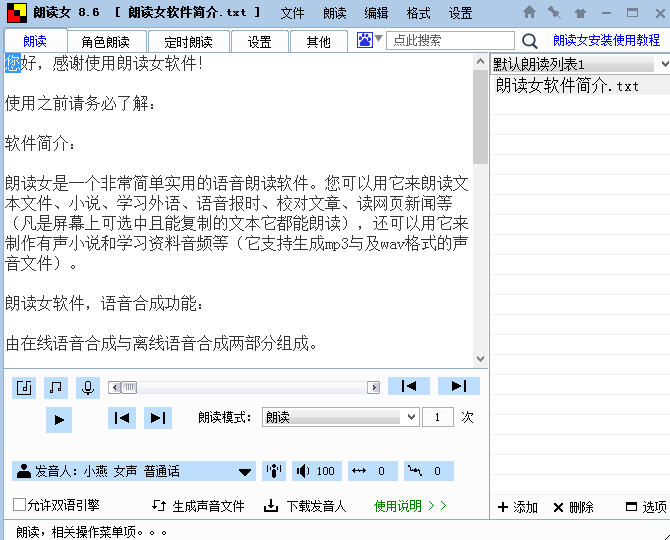Click the home icon in title bar
The width and height of the screenshot is (670, 540).
[529, 12]
